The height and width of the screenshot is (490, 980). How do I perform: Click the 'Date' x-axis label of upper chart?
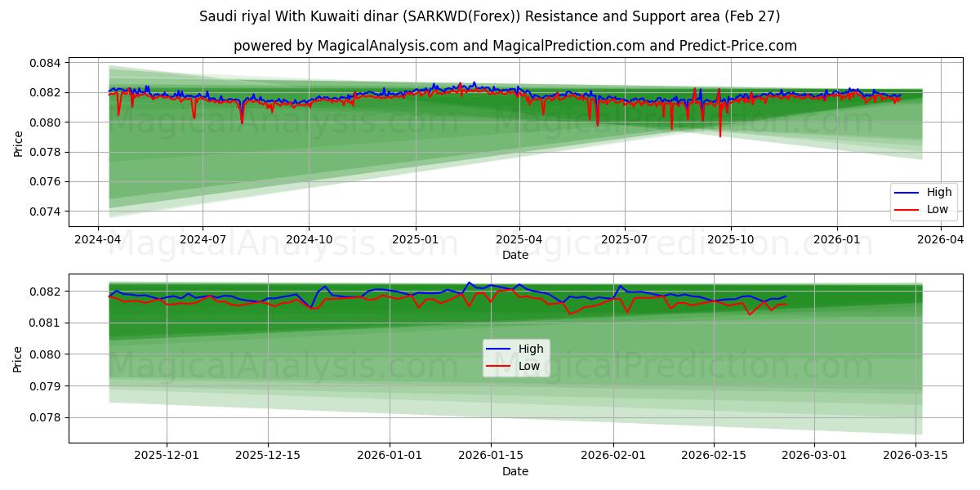(x=515, y=255)
